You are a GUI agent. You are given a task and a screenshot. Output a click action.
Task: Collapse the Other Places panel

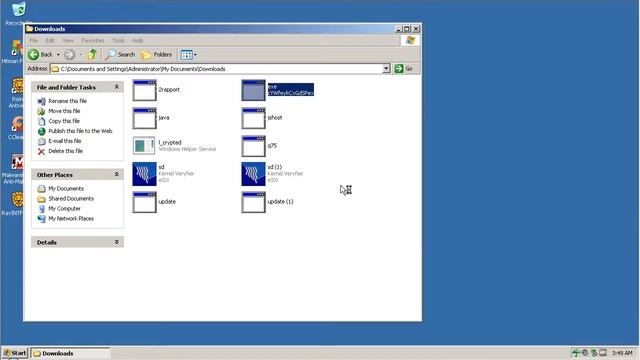point(116,174)
